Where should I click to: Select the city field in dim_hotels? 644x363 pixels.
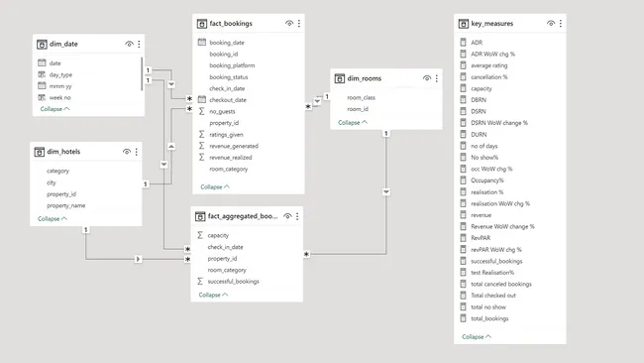pyautogui.click(x=52, y=182)
